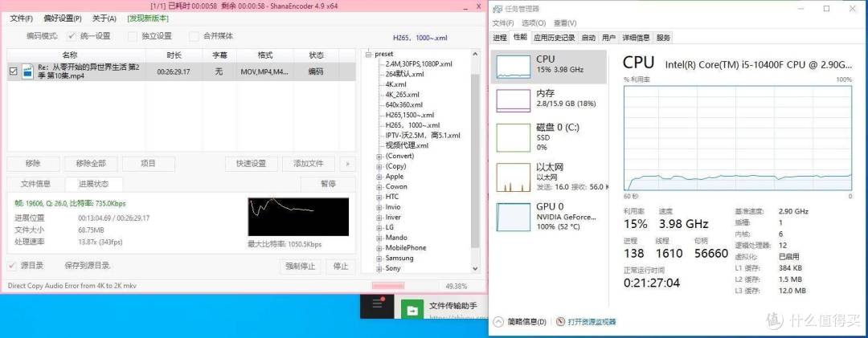Click the resource monitor icon in Task Manager
Image resolution: width=868 pixels, height=338 pixels.
561,321
